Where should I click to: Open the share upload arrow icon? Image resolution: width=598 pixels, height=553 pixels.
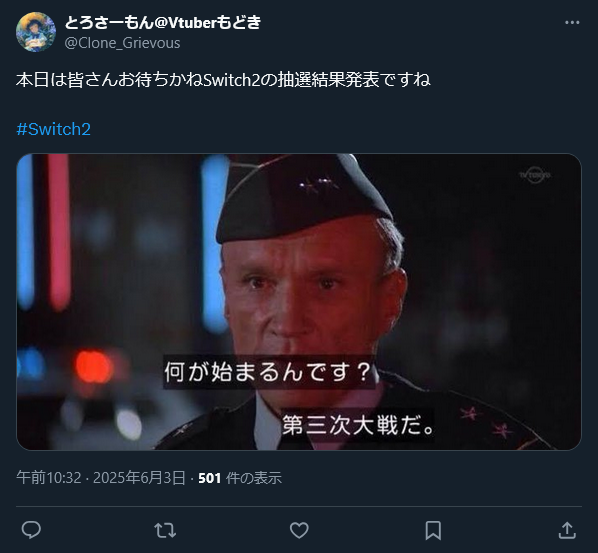(x=567, y=530)
